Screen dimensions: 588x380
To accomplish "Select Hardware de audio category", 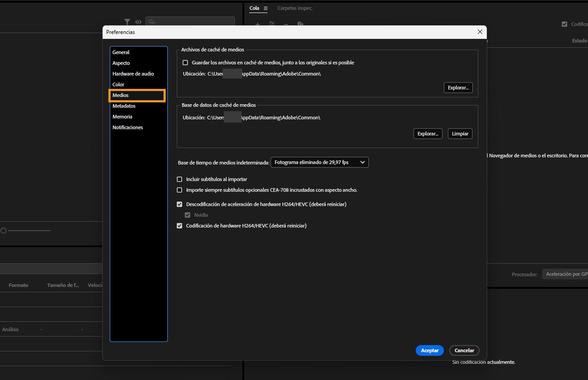I will 133,74.
